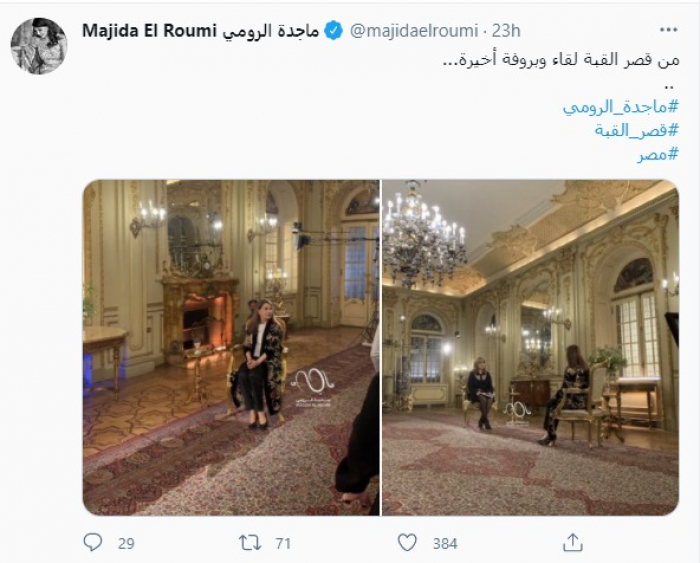Open the #مصر hashtag

point(658,154)
